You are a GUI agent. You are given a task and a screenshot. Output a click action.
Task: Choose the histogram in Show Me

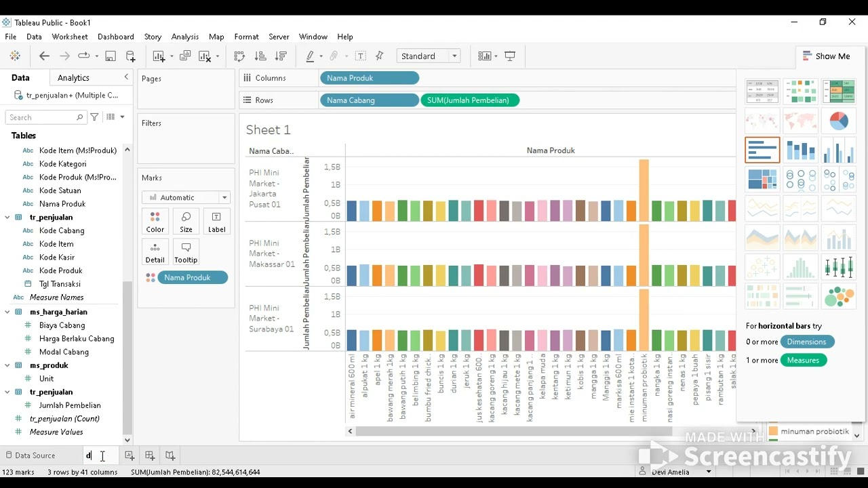pos(801,267)
